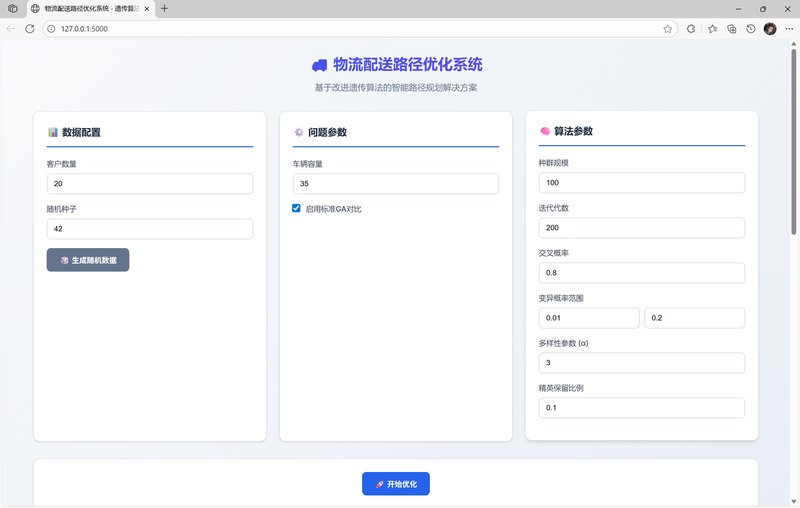
Task: Open the collections icon
Action: tap(732, 29)
